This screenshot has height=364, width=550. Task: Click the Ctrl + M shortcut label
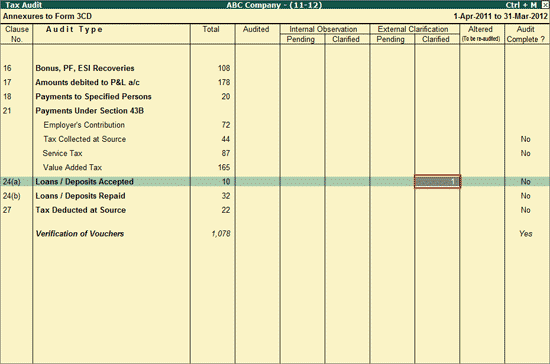(521, 5)
